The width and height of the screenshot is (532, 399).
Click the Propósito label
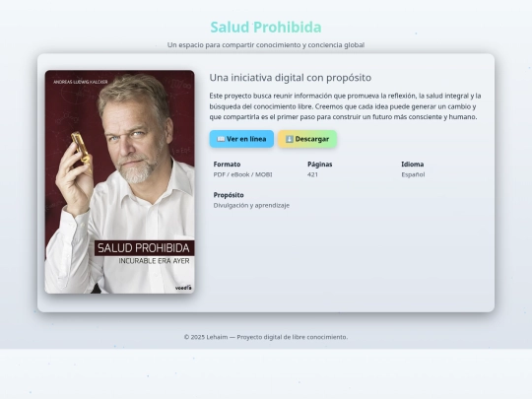[x=229, y=195]
